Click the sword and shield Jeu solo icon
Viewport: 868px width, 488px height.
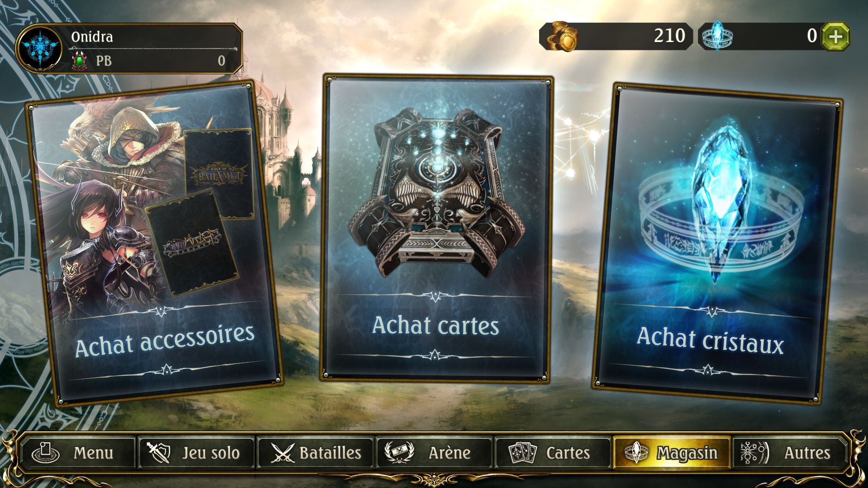[x=158, y=452]
